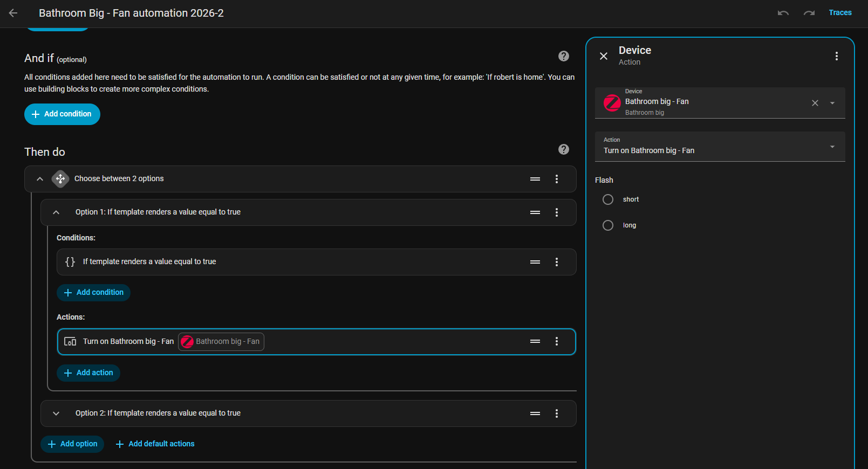Open three-dot menu in Device panel
This screenshot has height=469, width=868.
pos(836,56)
